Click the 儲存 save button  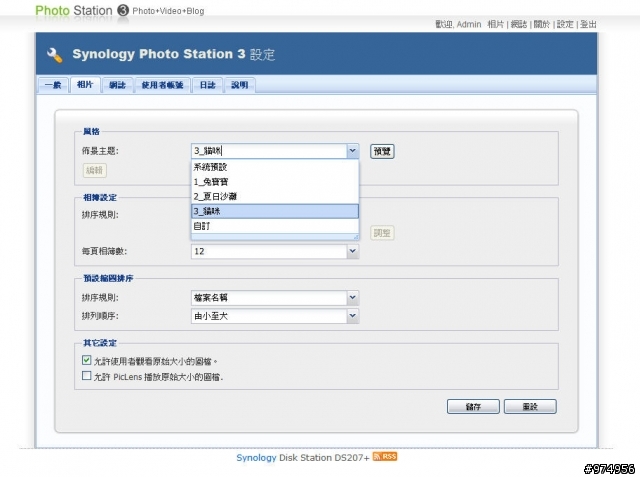click(473, 406)
